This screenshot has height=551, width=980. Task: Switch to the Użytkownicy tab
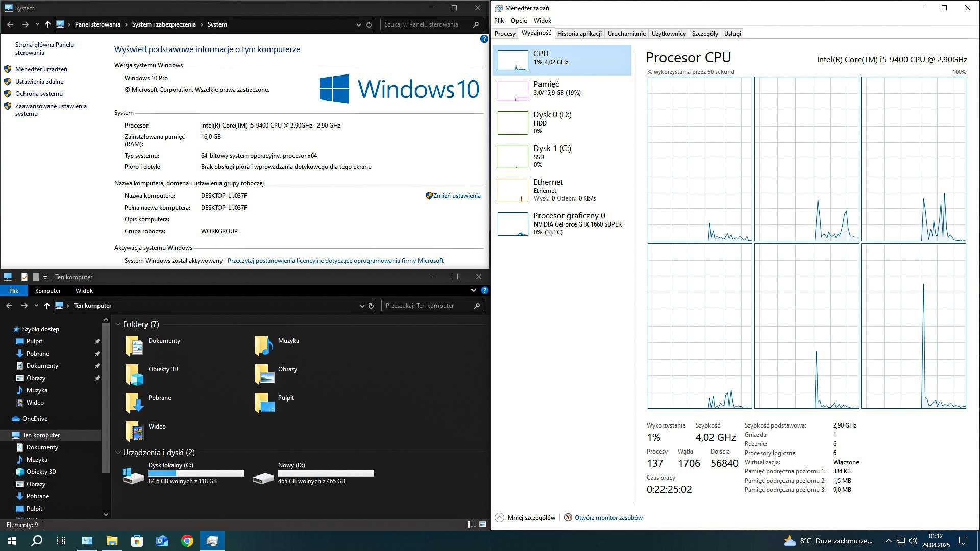click(x=669, y=34)
